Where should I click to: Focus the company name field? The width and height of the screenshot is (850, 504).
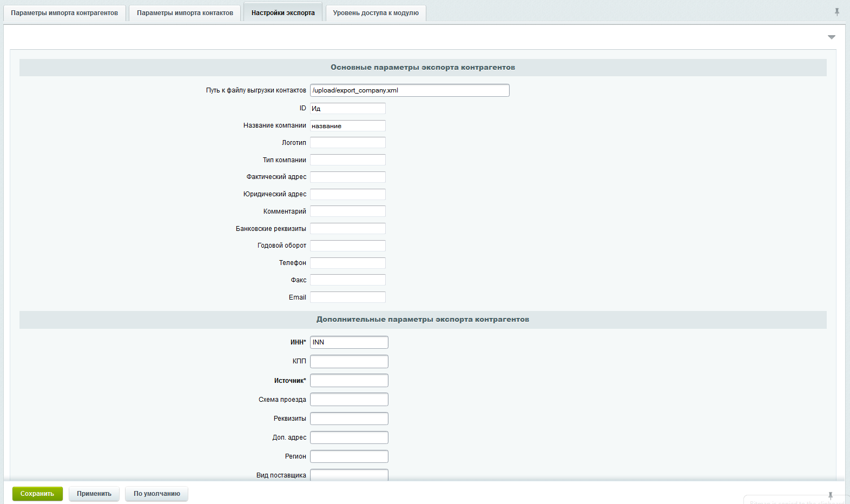click(348, 126)
